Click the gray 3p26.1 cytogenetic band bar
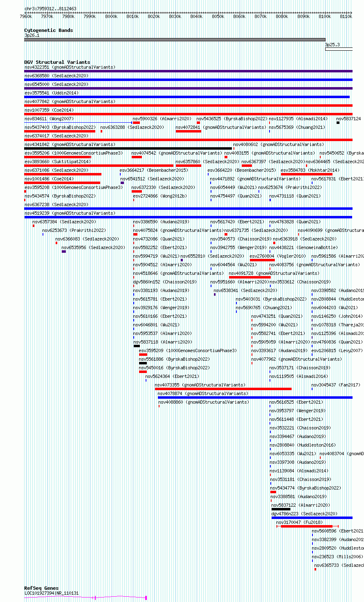This screenshot has height=602, width=364. [x=175, y=40]
